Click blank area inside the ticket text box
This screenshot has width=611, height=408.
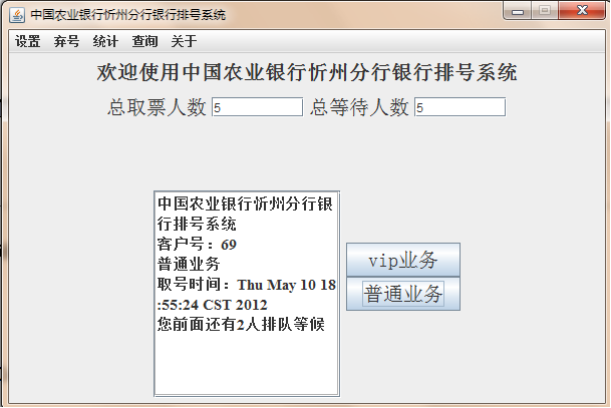pos(246,364)
